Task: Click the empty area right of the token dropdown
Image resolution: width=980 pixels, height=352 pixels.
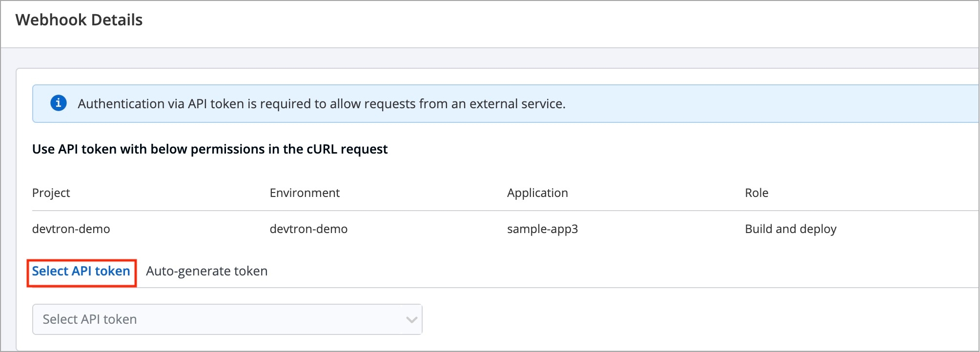Action: coord(683,319)
